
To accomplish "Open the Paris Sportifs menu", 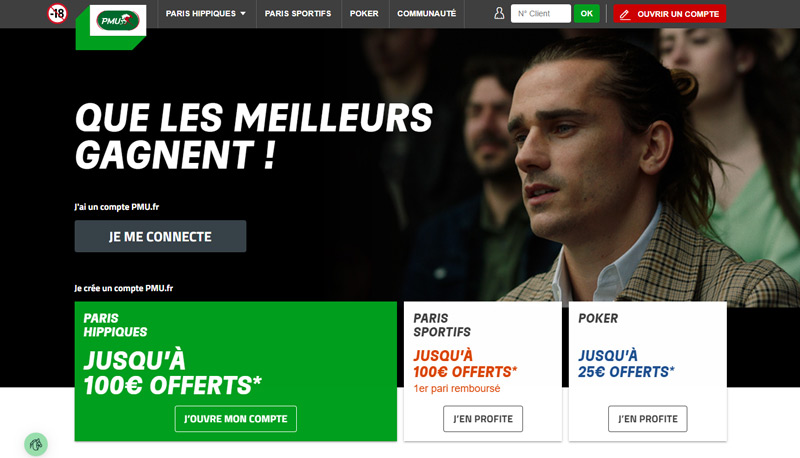I will point(297,13).
